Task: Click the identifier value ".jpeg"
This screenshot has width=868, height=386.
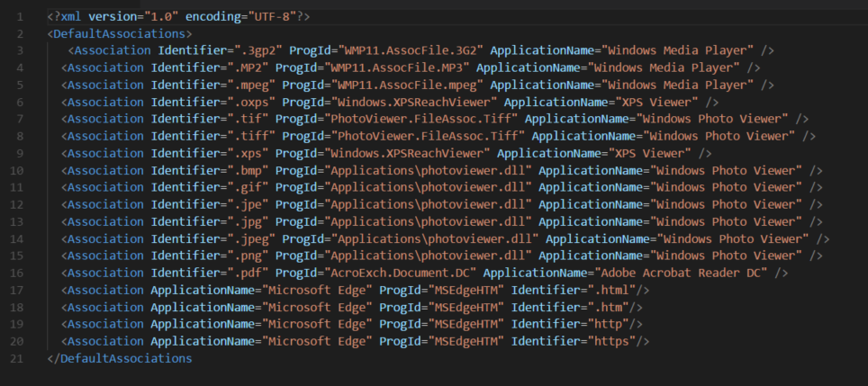Action: (251, 239)
